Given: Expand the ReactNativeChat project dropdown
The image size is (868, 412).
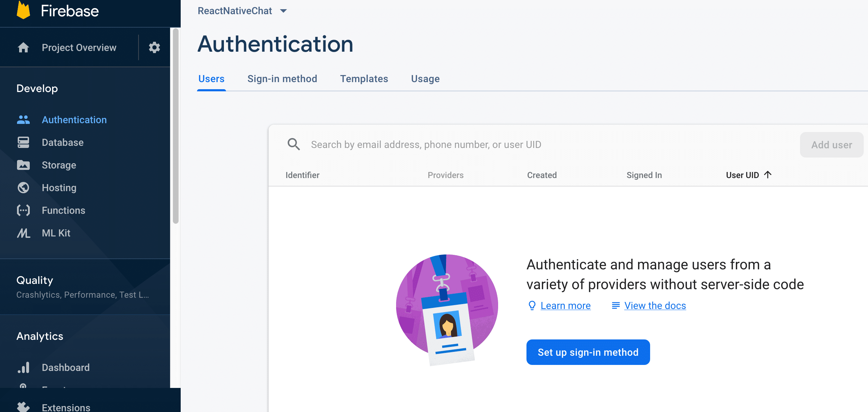Looking at the screenshot, I should pyautogui.click(x=283, y=11).
